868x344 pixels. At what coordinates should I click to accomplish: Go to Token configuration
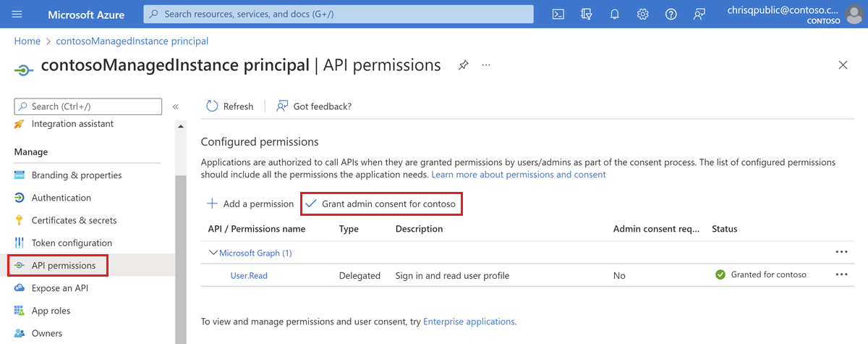click(72, 243)
